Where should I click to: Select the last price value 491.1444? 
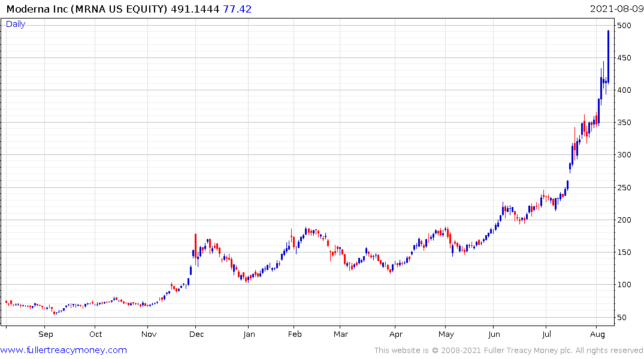[x=195, y=9]
